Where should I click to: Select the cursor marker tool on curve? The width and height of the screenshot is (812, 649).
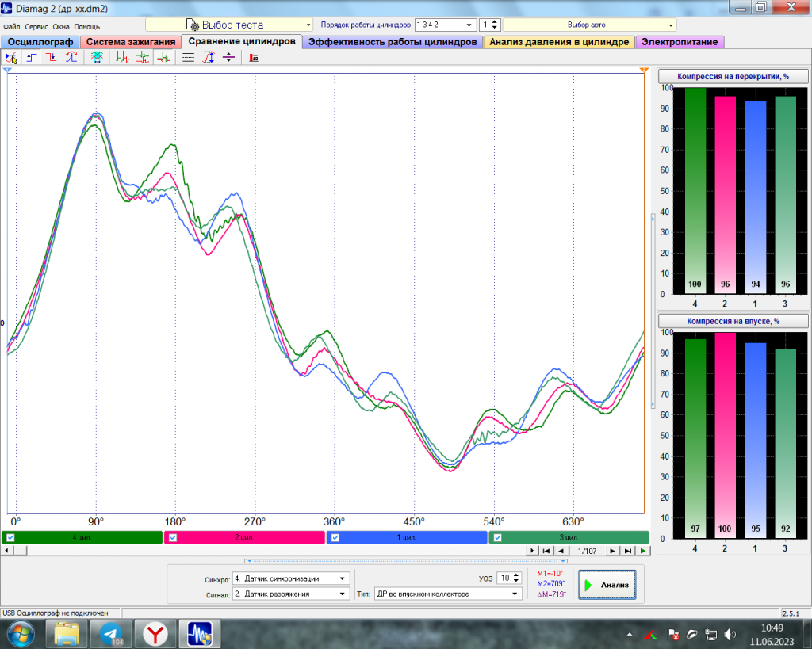(x=11, y=57)
